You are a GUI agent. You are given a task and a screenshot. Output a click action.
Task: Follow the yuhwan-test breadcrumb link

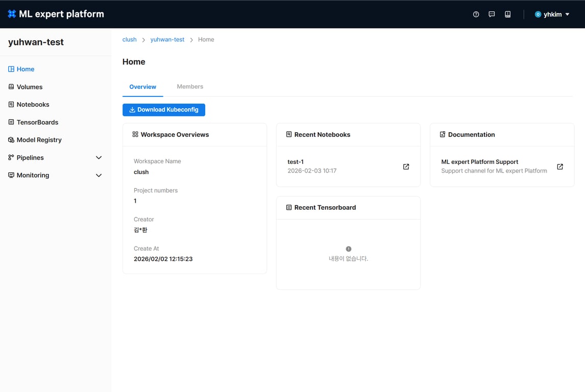(167, 39)
